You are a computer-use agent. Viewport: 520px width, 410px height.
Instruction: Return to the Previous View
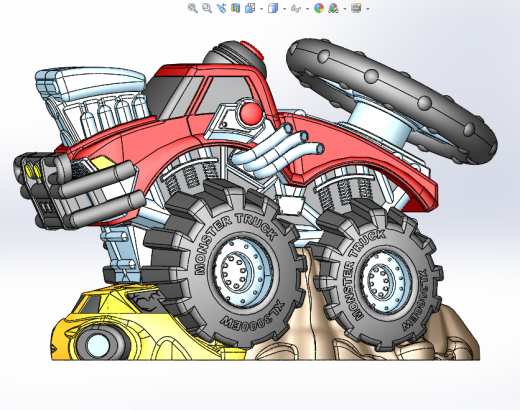pyautogui.click(x=221, y=8)
